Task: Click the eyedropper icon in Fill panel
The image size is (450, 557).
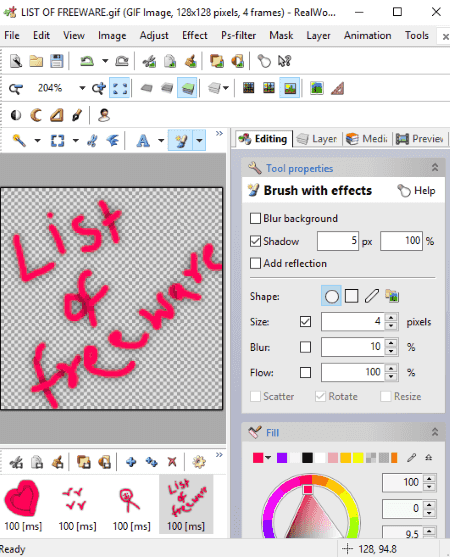Action: tap(411, 458)
